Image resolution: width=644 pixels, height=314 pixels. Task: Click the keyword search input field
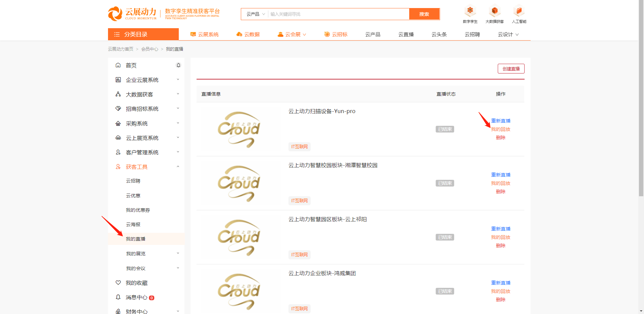[x=338, y=14]
